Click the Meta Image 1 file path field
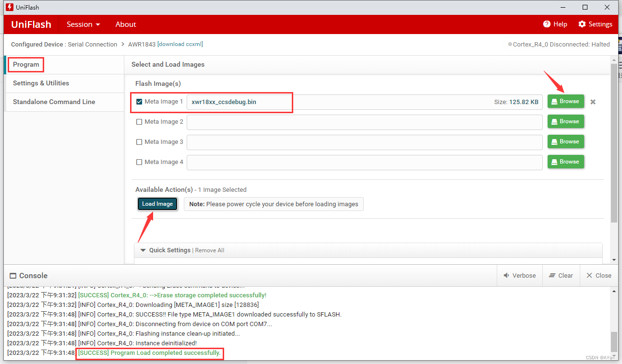The width and height of the screenshot is (622, 364). point(365,102)
